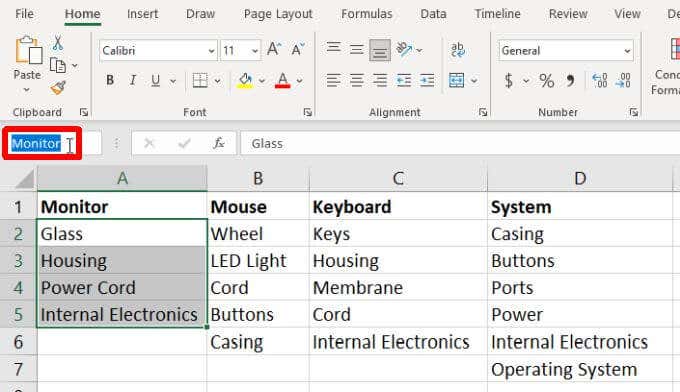Click Increase Decimal icon
The width and height of the screenshot is (680, 392).
pos(600,80)
